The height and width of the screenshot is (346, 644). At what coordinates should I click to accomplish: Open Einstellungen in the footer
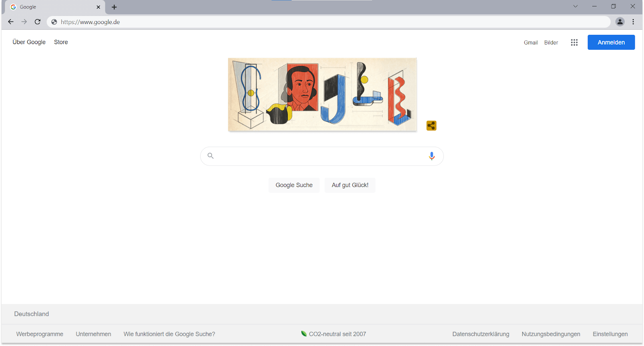point(610,334)
